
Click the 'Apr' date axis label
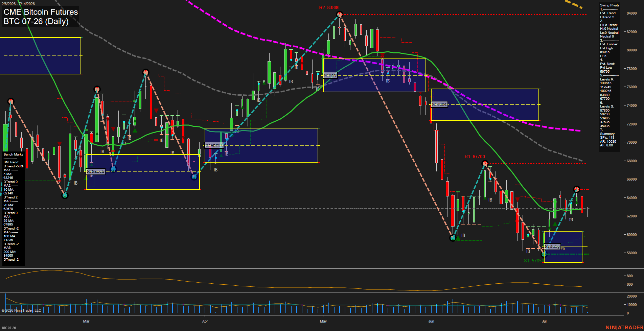(x=205, y=322)
